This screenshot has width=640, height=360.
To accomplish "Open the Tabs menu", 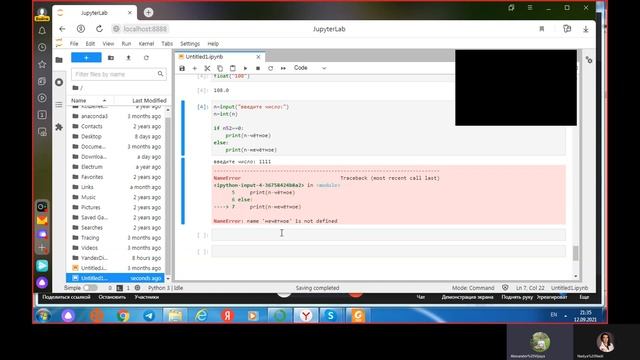I will tap(167, 44).
